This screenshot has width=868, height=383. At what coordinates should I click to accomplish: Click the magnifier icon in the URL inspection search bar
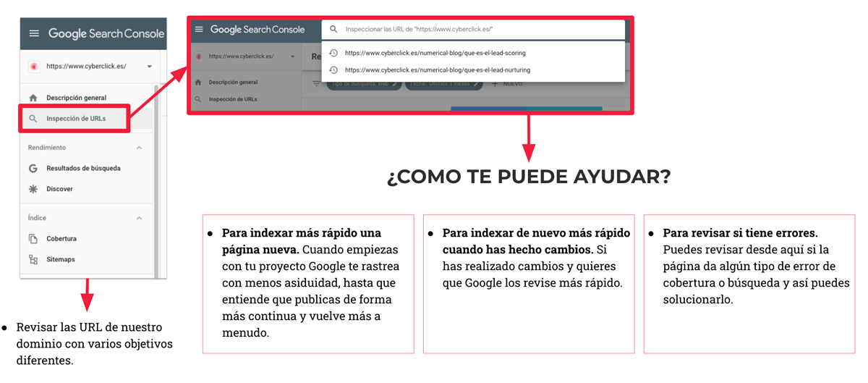(x=333, y=30)
